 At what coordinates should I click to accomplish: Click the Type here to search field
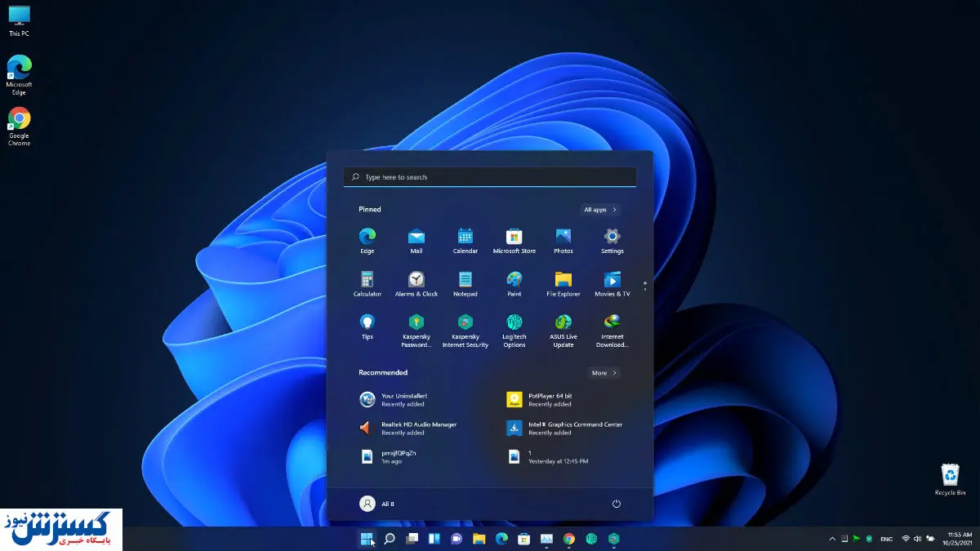pos(490,177)
